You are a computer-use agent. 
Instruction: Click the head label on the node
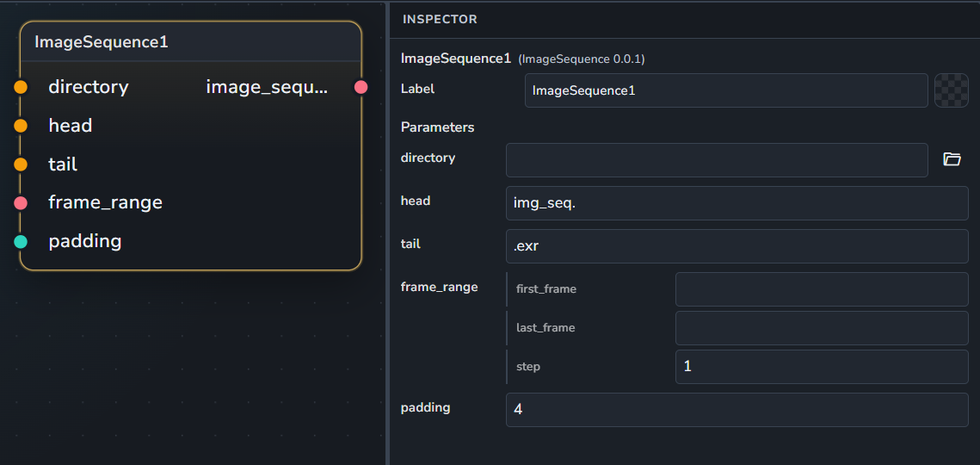coord(71,126)
